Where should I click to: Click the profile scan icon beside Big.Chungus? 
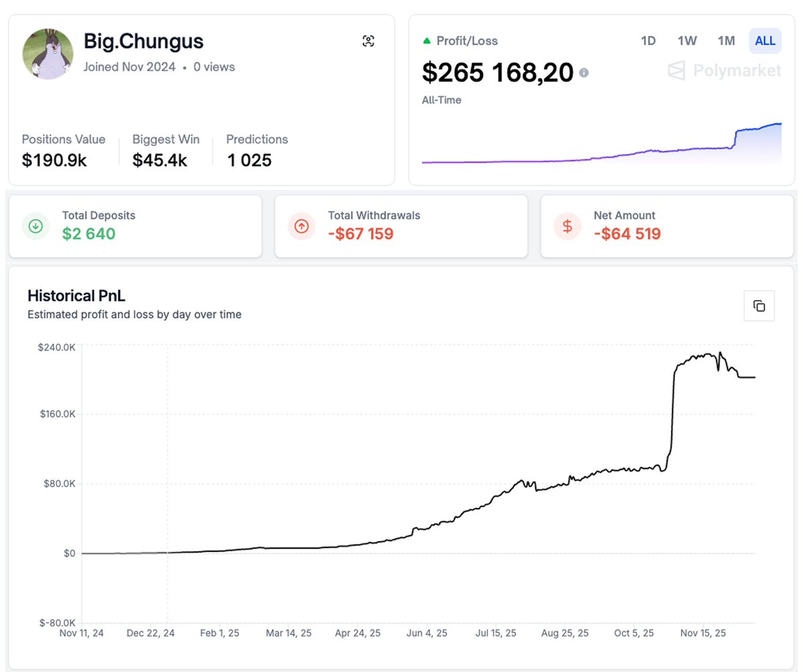click(x=368, y=41)
